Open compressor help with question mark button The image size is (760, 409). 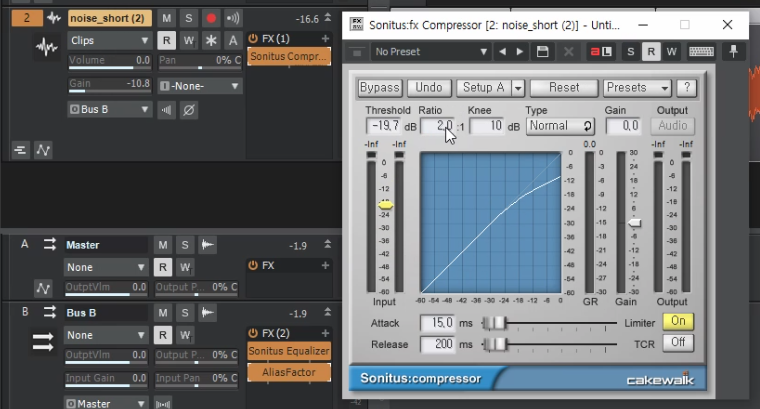click(687, 88)
